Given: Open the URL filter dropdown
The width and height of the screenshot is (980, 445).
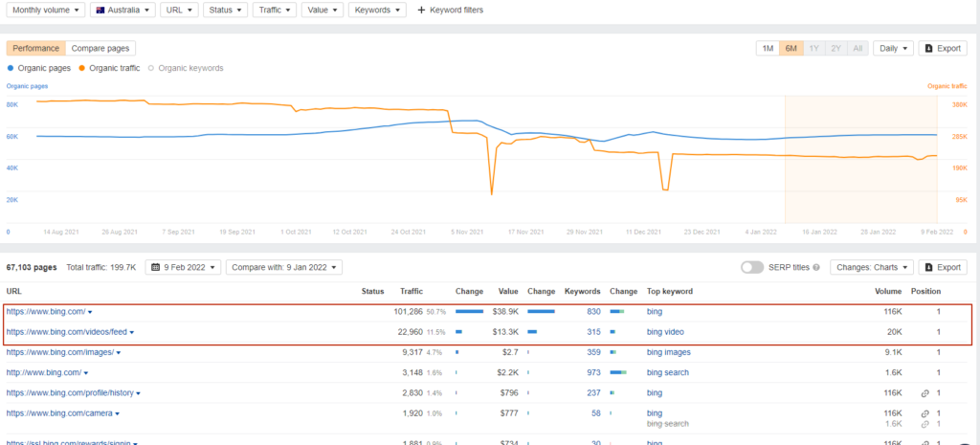Looking at the screenshot, I should click(179, 10).
